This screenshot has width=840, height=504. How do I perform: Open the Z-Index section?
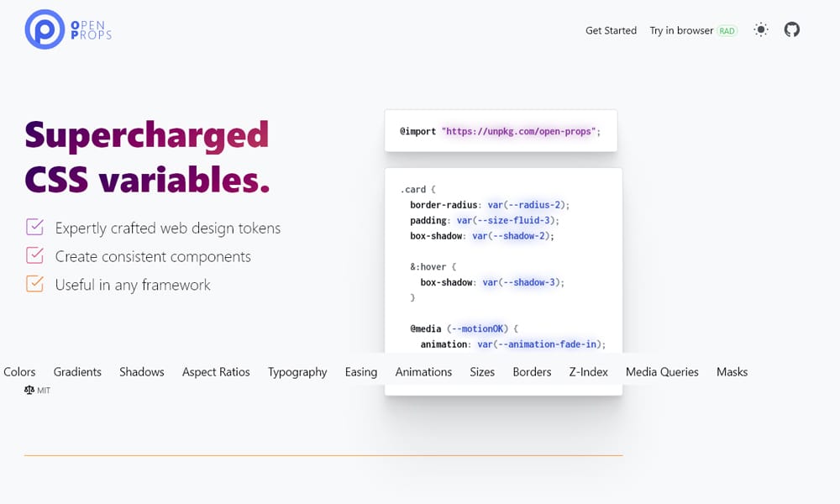[588, 371]
